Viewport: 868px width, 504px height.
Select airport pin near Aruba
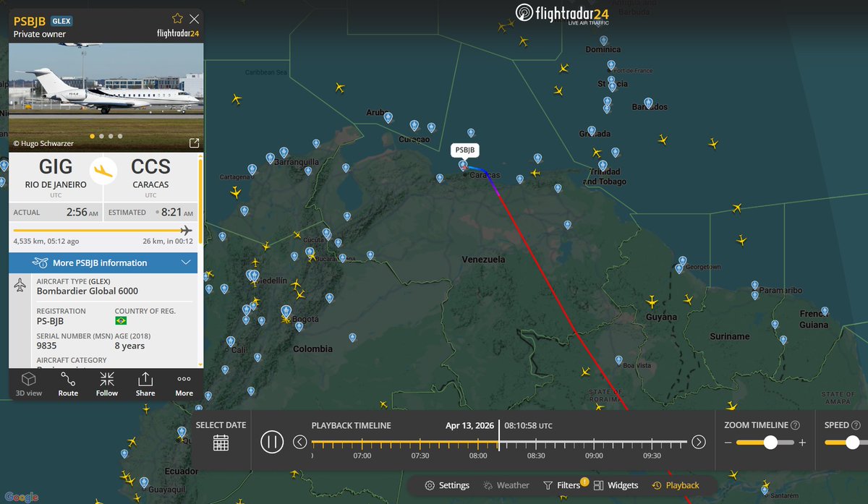coord(388,117)
